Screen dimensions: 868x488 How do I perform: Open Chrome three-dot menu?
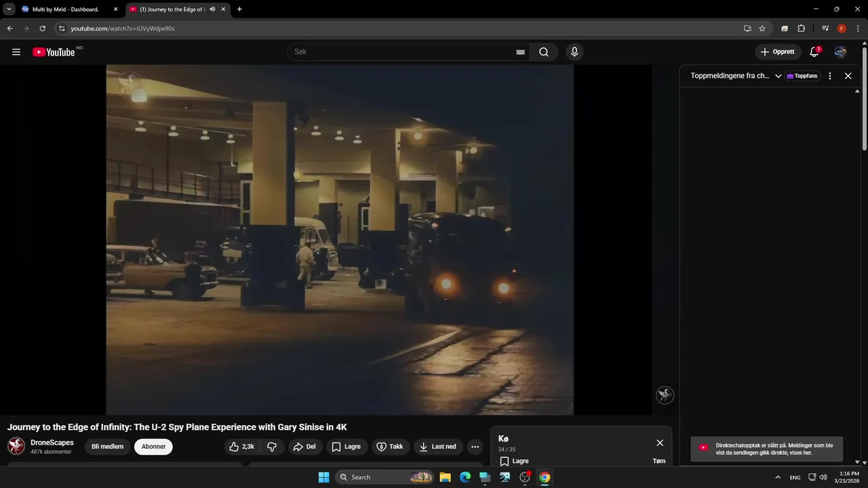pyautogui.click(x=858, y=28)
